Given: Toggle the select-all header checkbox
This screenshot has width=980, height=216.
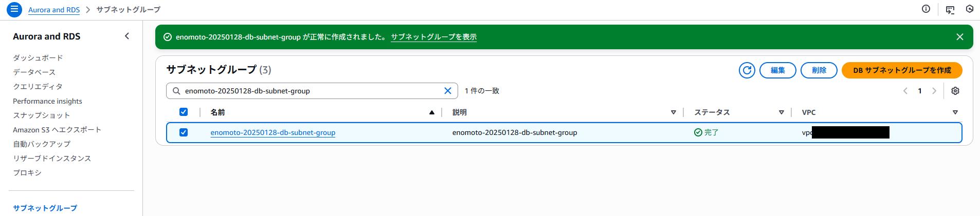Looking at the screenshot, I should (184, 112).
